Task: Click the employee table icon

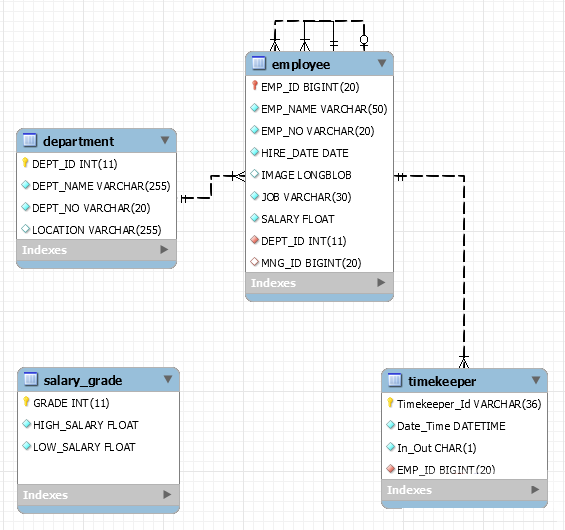Action: (259, 63)
